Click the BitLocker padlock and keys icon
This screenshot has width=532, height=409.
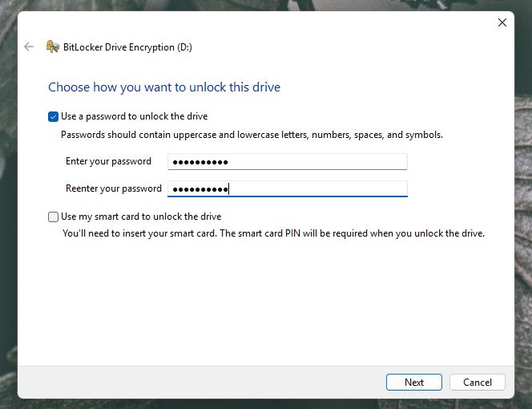coord(53,47)
